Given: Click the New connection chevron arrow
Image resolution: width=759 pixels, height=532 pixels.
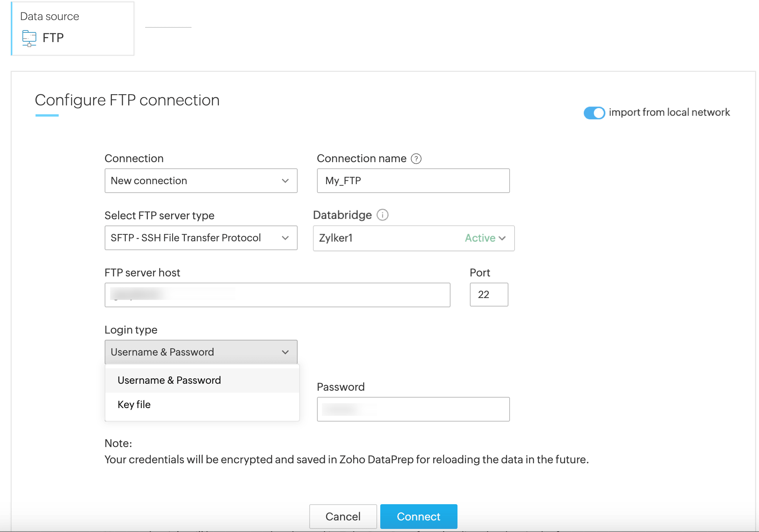Looking at the screenshot, I should pyautogui.click(x=285, y=181).
